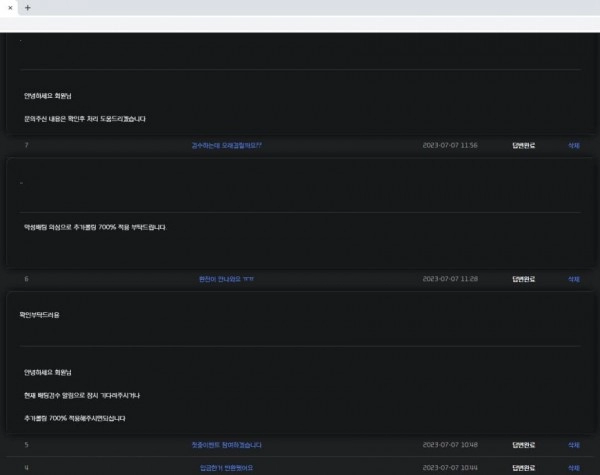Delete inquiry number 5 via 삭제
This screenshot has width=600, height=475.
574,445
